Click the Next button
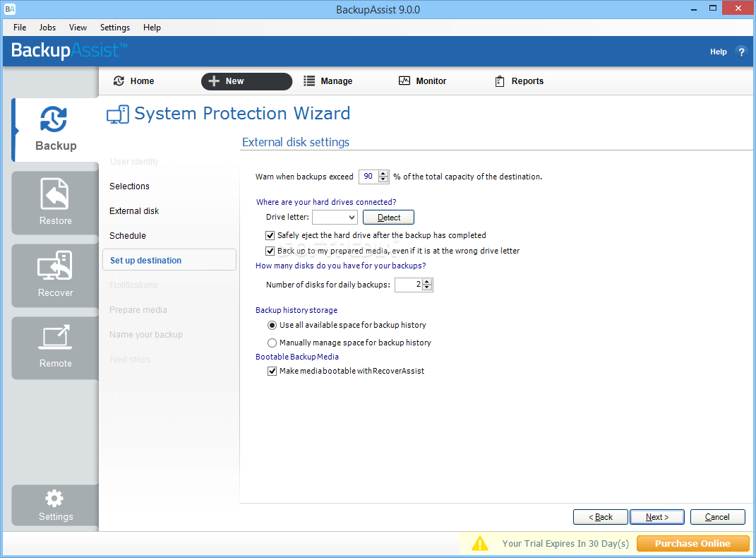 [x=657, y=517]
